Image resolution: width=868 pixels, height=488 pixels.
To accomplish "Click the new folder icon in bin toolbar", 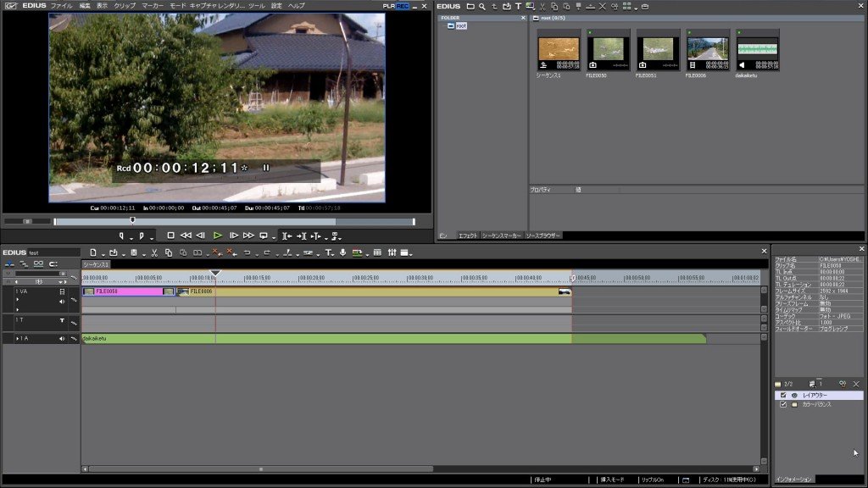I will (470, 7).
